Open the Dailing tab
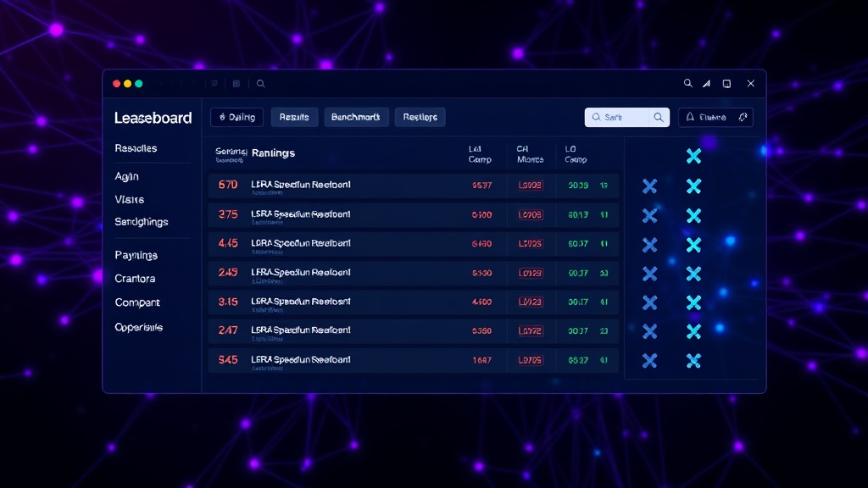 coord(237,117)
